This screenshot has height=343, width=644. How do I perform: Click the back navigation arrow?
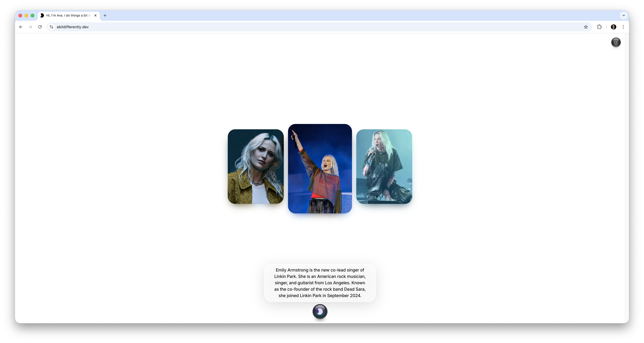pos(21,27)
